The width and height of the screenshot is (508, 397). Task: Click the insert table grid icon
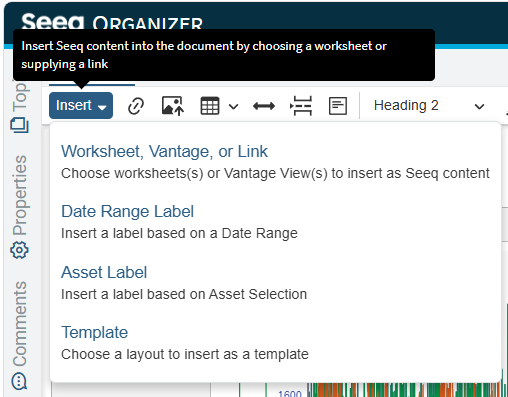tap(210, 106)
